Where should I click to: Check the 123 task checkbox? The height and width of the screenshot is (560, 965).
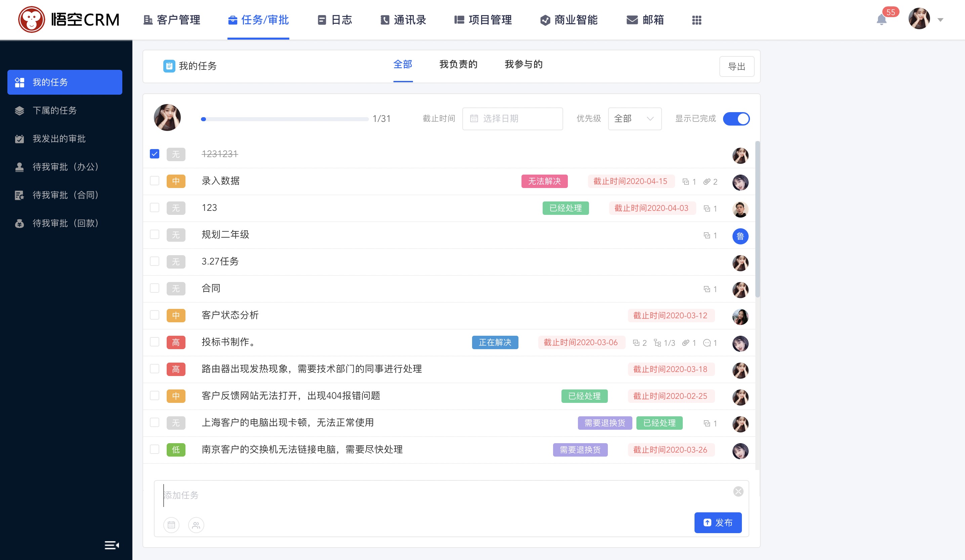tap(154, 207)
